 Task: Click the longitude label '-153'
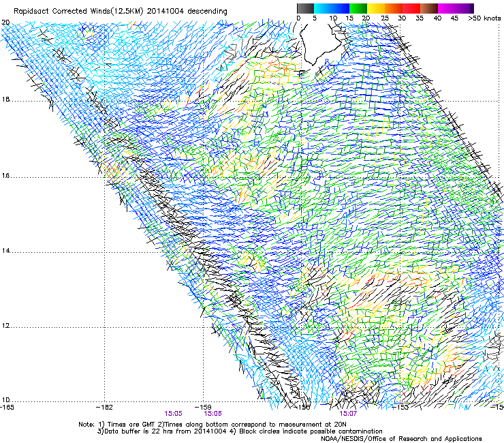[400, 408]
